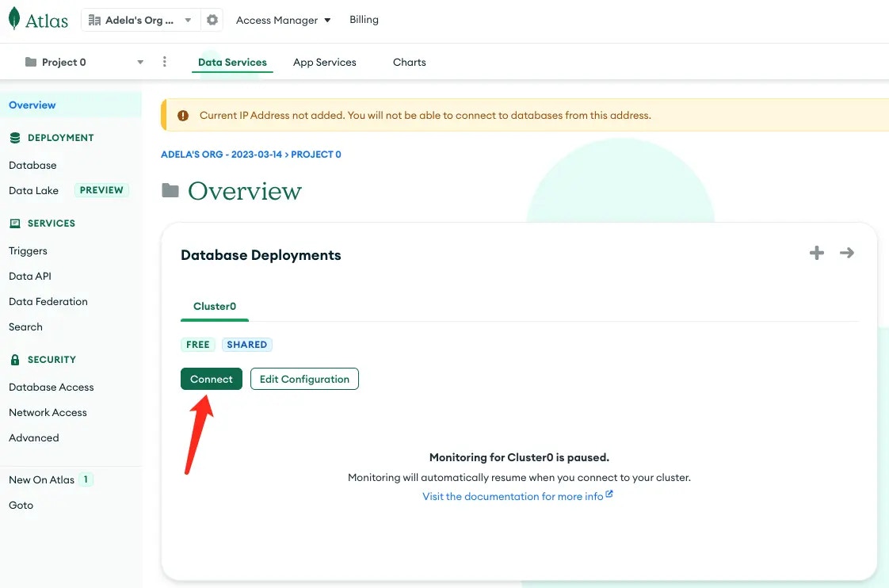
Task: Click Goto in the sidebar
Action: pyautogui.click(x=21, y=506)
